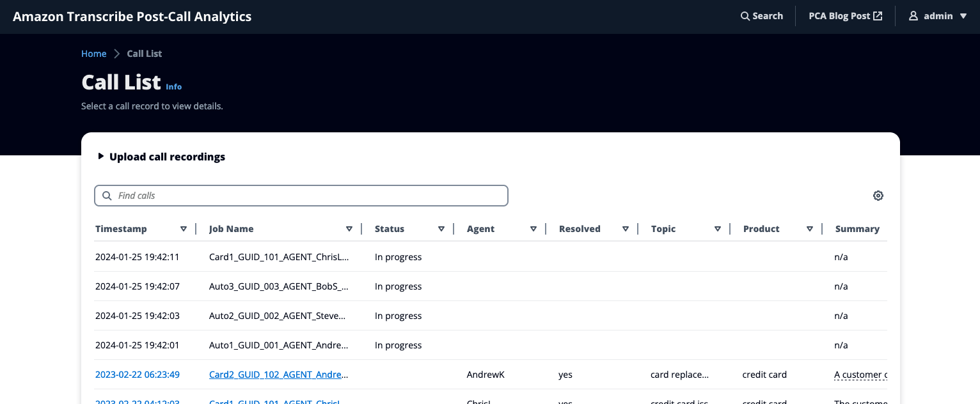Click the credit card cell in Card2 row
Screen dimensions: 980x404
764,375
